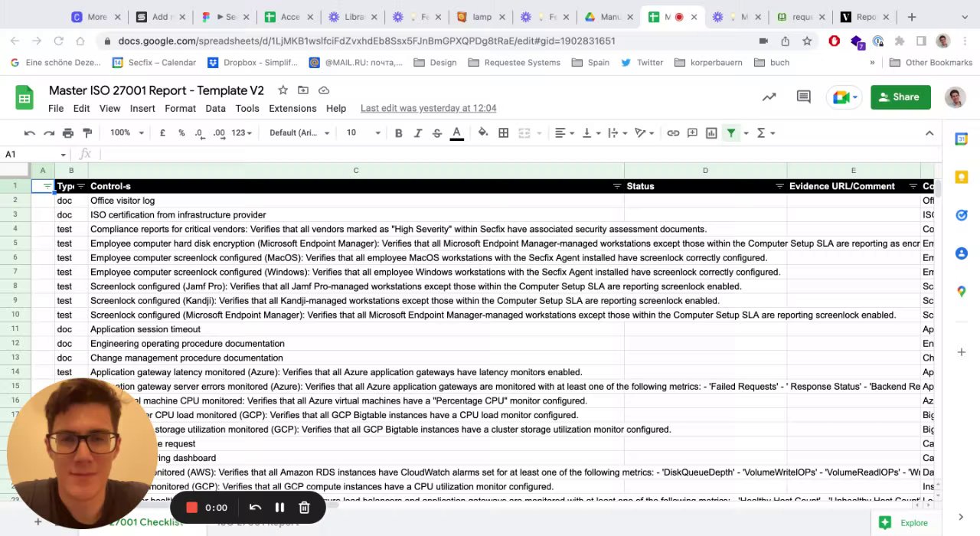
Task: Insert link toolbar icon
Action: 673,133
